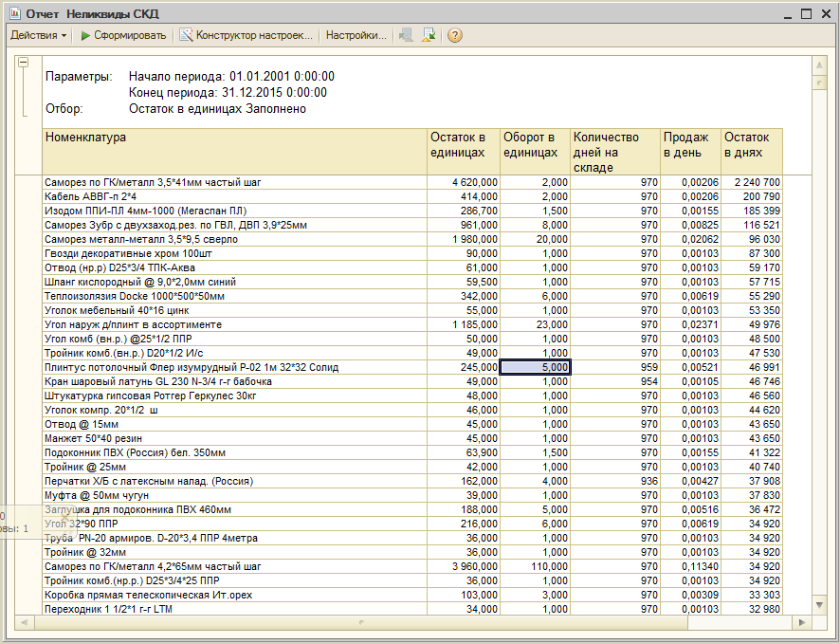Click the cell with value 23,000
The image size is (840, 644).
click(x=535, y=324)
